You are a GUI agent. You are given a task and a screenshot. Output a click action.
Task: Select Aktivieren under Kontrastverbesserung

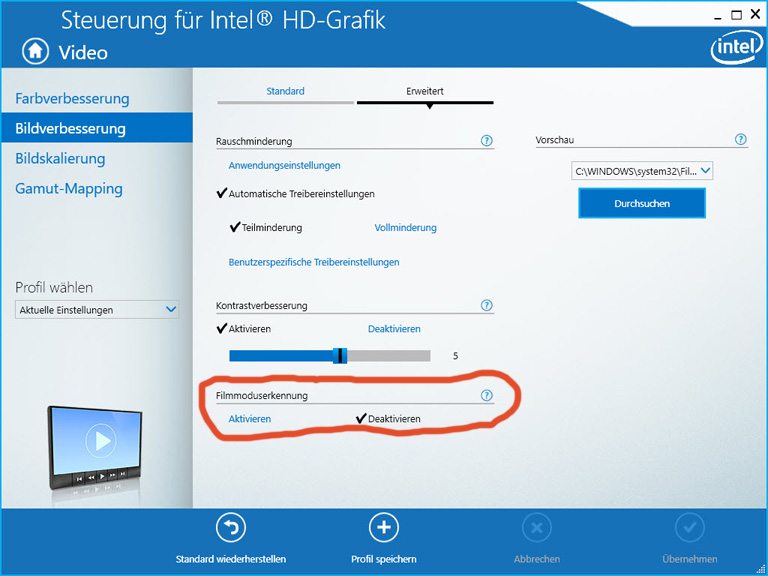coord(243,329)
